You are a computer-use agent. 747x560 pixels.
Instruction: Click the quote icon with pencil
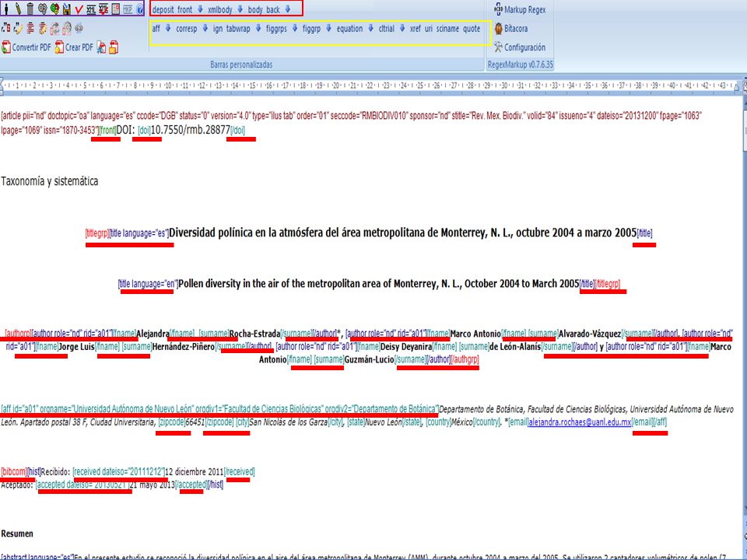click(x=18, y=29)
